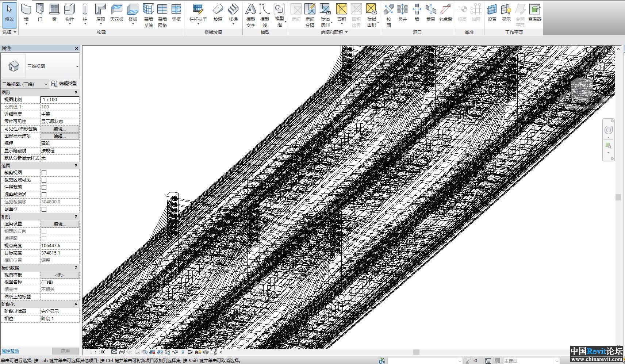Click 编辑 button for 图形显示选项
625x364 pixels.
coord(60,136)
